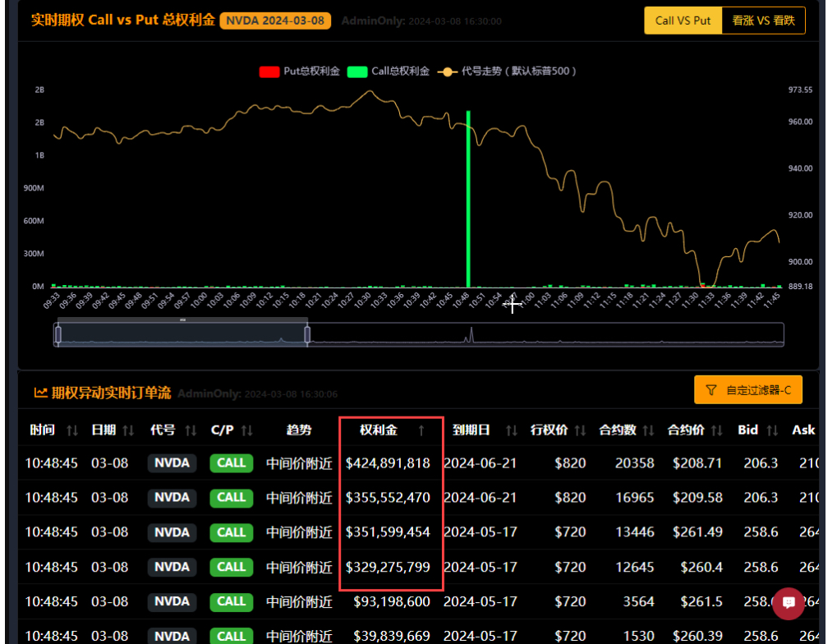Click the 合约价 column sort arrows

[x=716, y=430]
